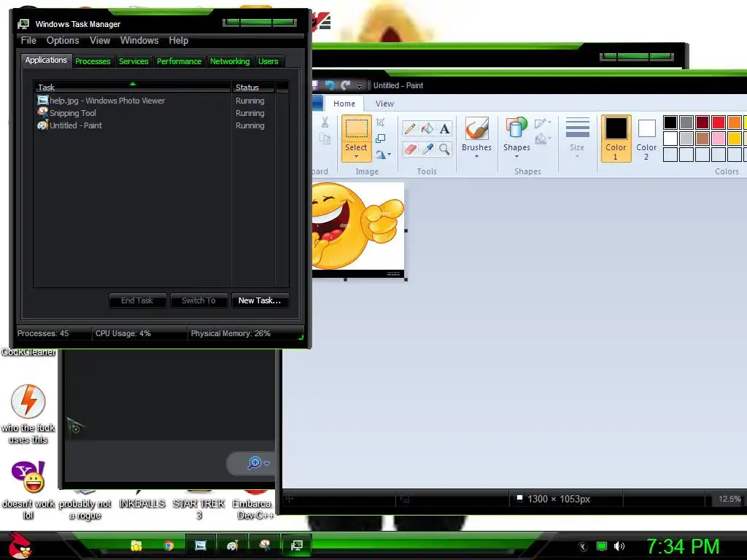Expand the Brushes dropdown arrow

click(x=476, y=157)
